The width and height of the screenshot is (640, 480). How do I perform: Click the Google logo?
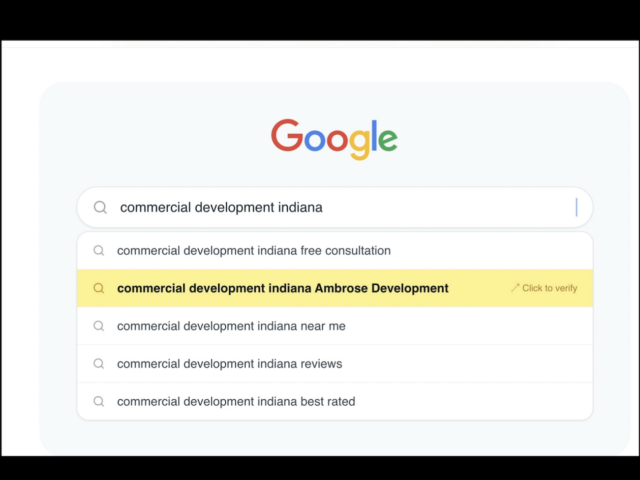pos(334,139)
